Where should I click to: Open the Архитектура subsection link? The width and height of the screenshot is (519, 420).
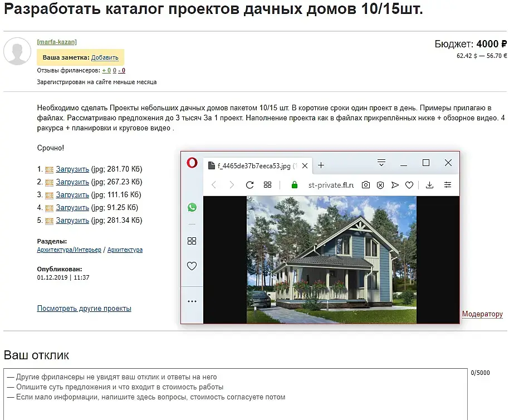click(x=125, y=250)
